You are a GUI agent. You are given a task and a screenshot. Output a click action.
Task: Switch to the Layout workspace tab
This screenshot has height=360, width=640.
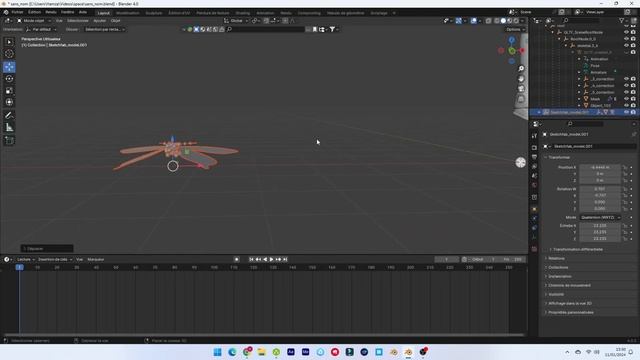pos(104,13)
